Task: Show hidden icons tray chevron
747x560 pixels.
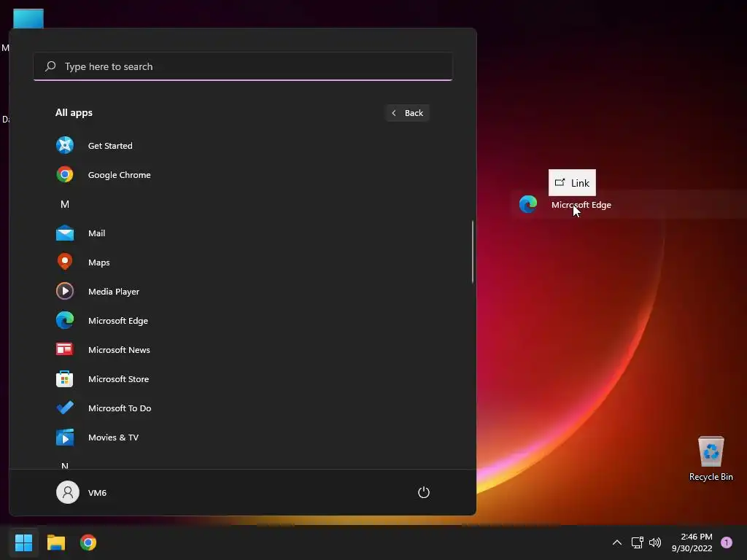Action: [617, 542]
